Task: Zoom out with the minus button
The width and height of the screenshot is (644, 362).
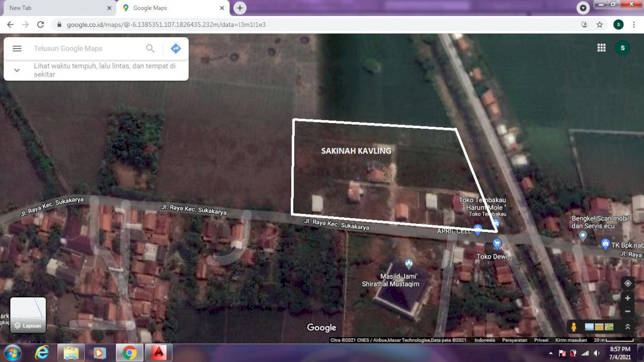Action: pyautogui.click(x=627, y=311)
